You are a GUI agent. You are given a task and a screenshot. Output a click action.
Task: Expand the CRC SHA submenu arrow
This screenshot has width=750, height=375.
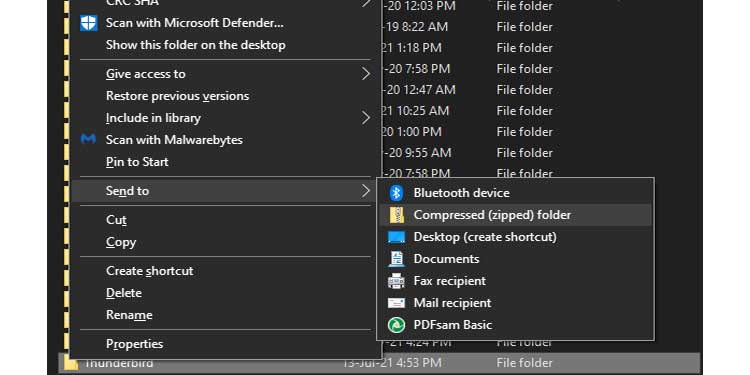click(366, 3)
